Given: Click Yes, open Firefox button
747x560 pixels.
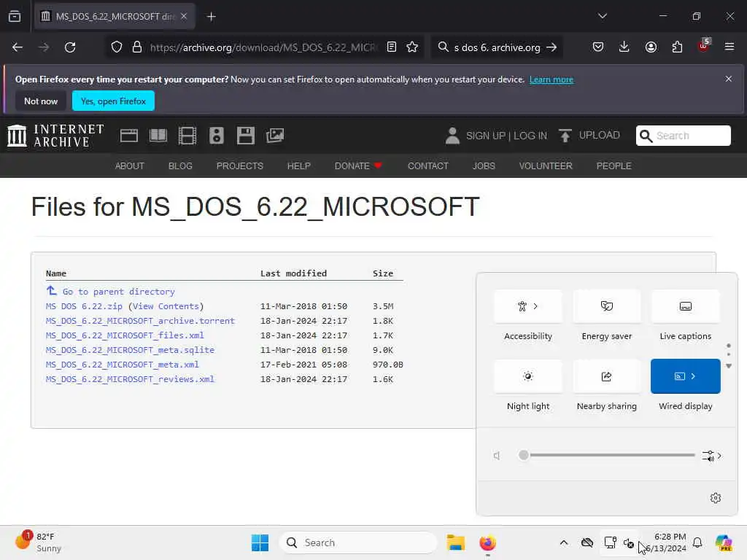Looking at the screenshot, I should tap(113, 101).
